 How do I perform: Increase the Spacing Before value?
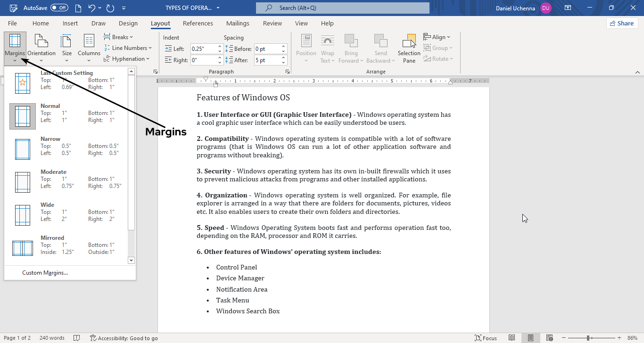283,47
